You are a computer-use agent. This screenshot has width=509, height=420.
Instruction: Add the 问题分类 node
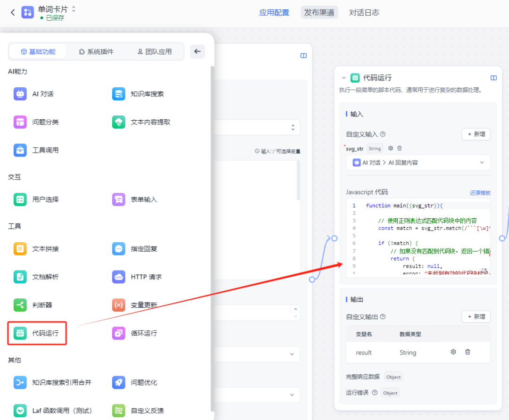coord(36,122)
